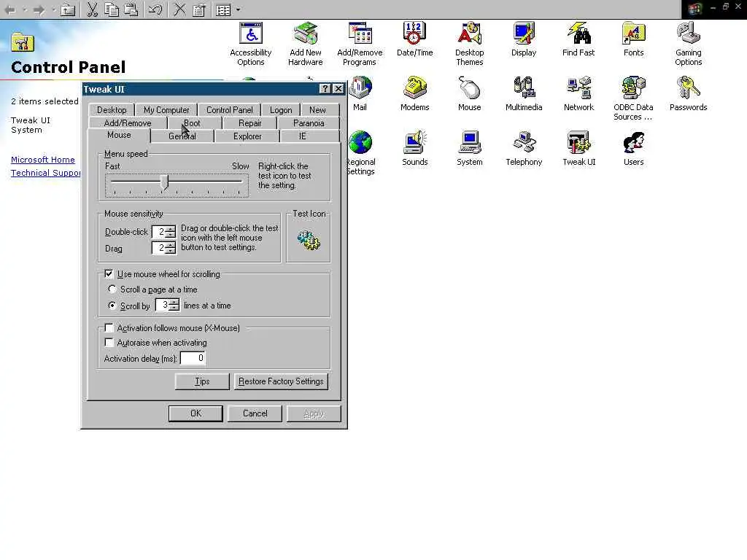Viewport: 747px width, 560px height.
Task: Select the Scroll by lines radio button
Action: click(x=112, y=306)
